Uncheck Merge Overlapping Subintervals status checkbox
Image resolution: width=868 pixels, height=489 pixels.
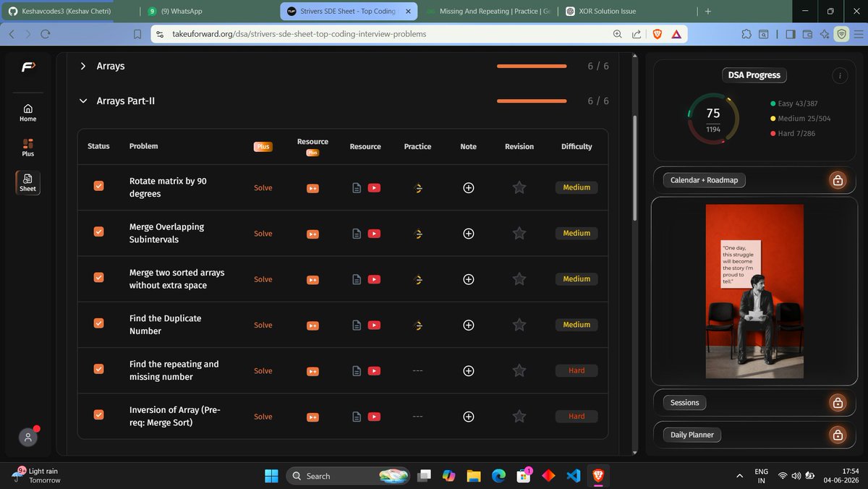[x=99, y=231]
